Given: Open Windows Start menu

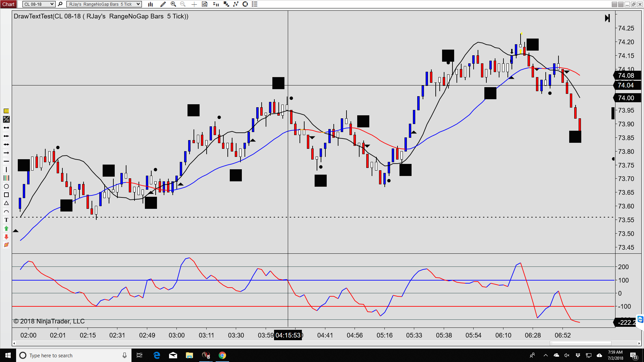Looking at the screenshot, I should [8, 355].
